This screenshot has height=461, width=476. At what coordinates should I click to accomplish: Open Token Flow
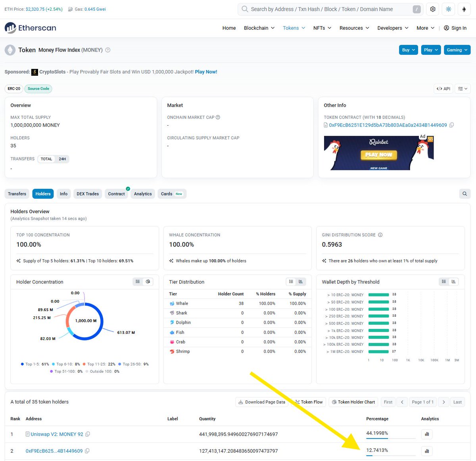pyautogui.click(x=309, y=402)
